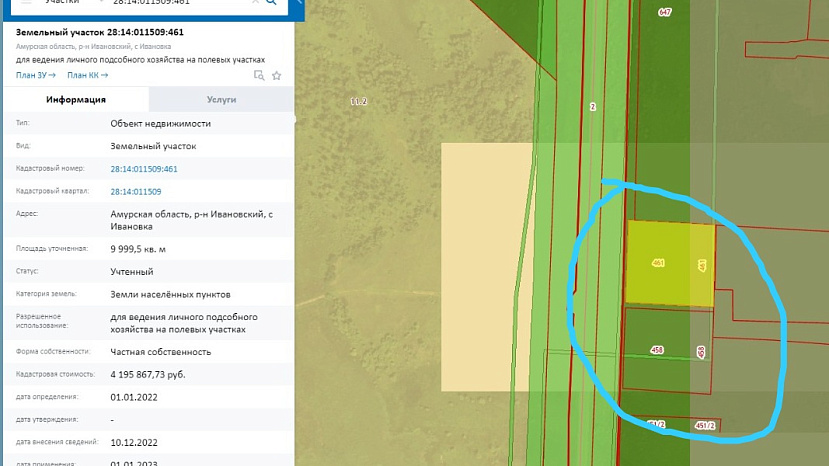Open cadastral quarter link 28:14:011509
829x466 pixels.
[x=136, y=191]
